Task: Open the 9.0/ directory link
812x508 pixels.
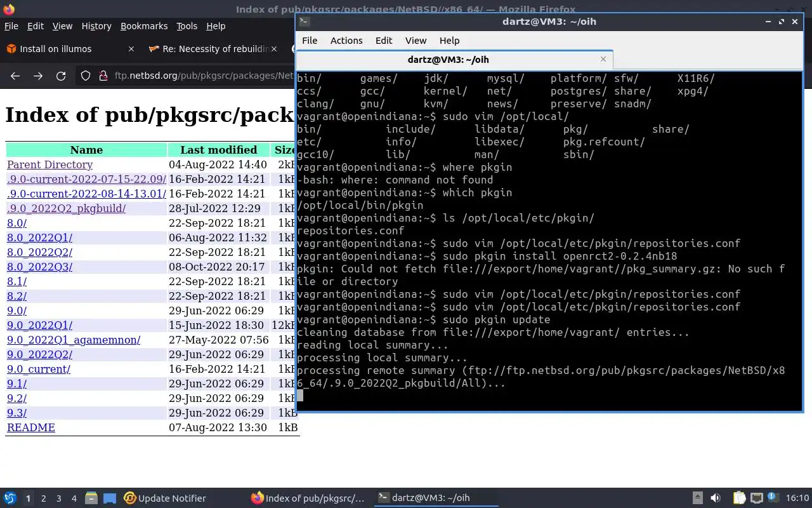Action: 16,311
